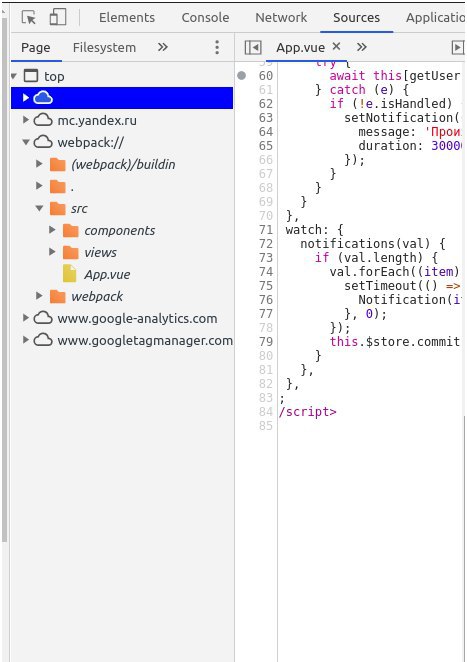Select the components folder label

119,231
